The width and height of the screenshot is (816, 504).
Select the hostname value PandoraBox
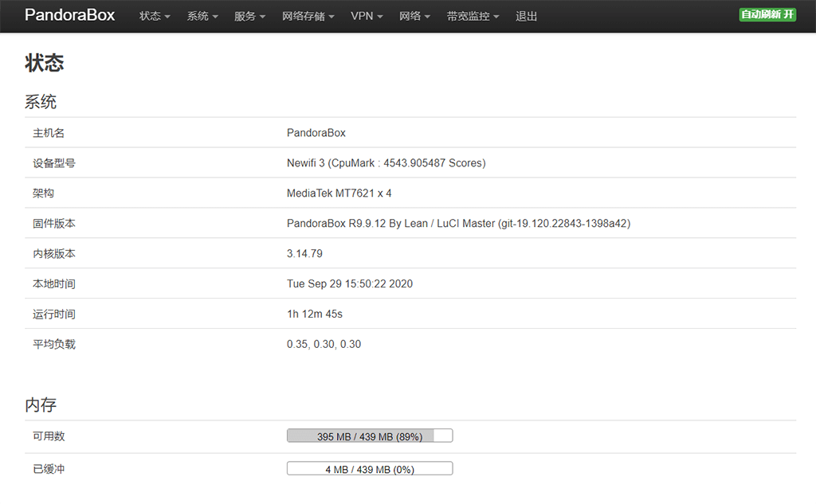pos(316,133)
